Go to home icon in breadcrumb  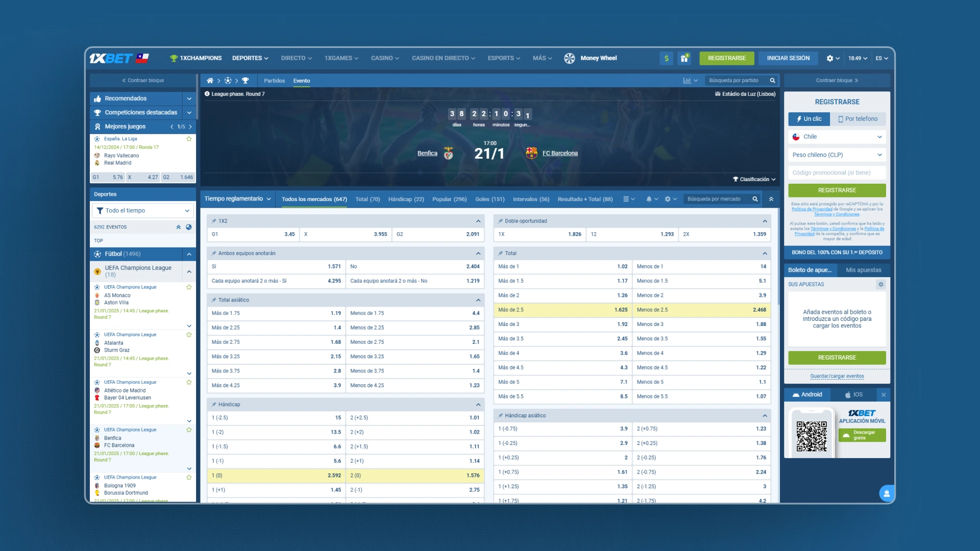point(210,81)
